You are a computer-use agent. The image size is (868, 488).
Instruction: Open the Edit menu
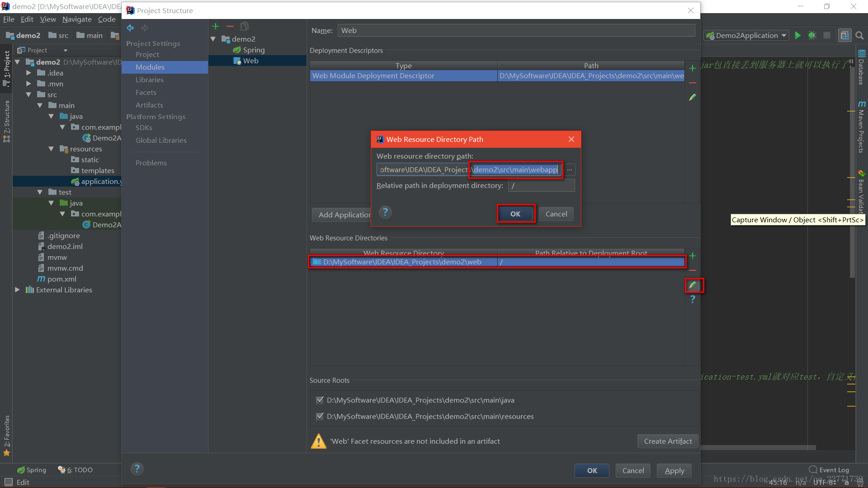(x=27, y=19)
